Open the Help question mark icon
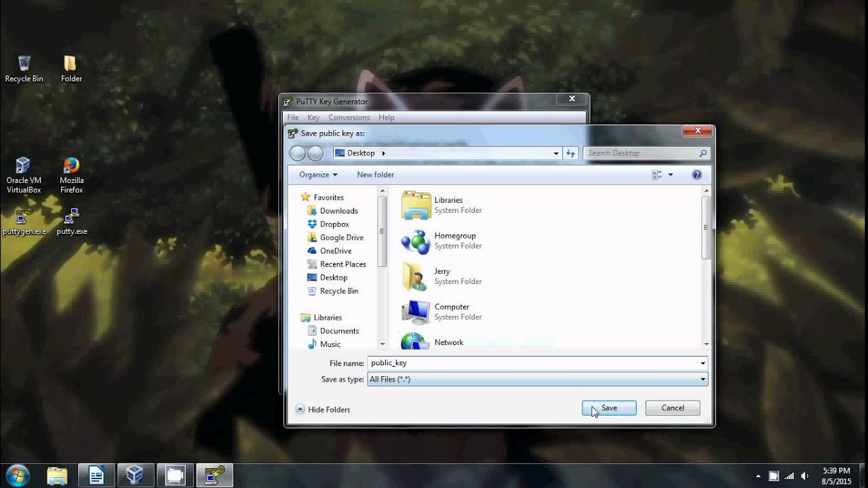Screen dimensions: 868x488 [696, 175]
